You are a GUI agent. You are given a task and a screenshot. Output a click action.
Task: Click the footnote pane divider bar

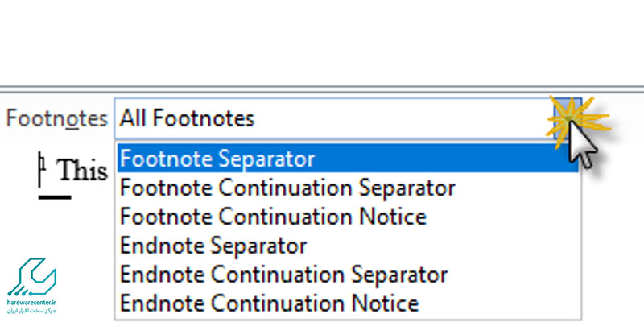tap(322, 89)
